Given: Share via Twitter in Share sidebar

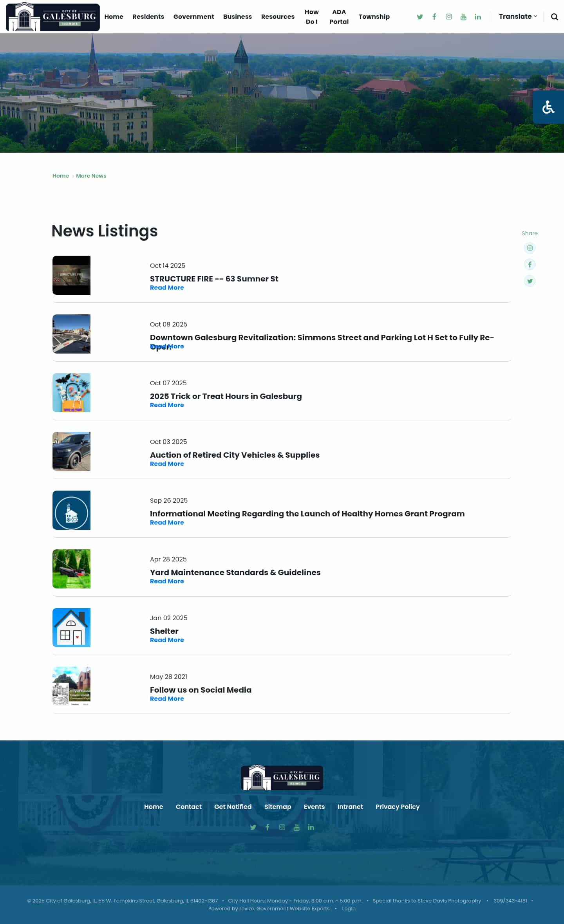Looking at the screenshot, I should click(x=530, y=281).
